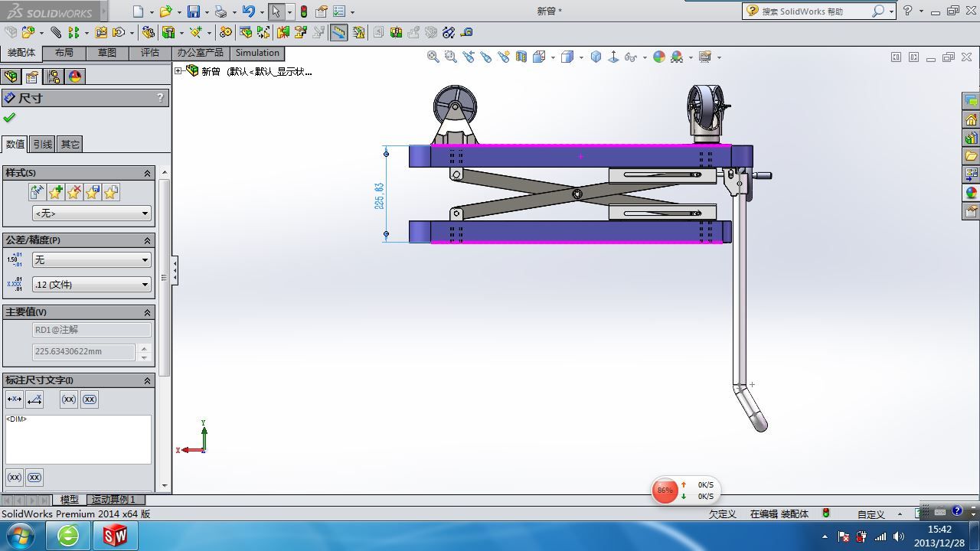Collapse the 标注尺寸文字(I) section
Viewport: 980px width, 551px height.
pos(147,380)
